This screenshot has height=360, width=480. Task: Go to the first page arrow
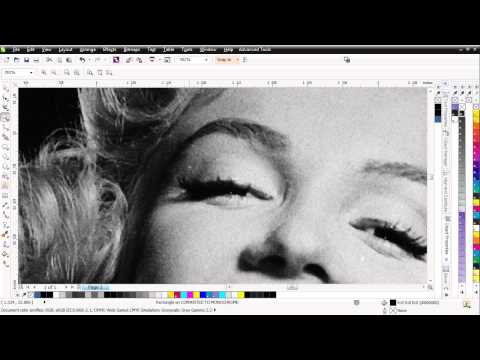tap(28, 287)
